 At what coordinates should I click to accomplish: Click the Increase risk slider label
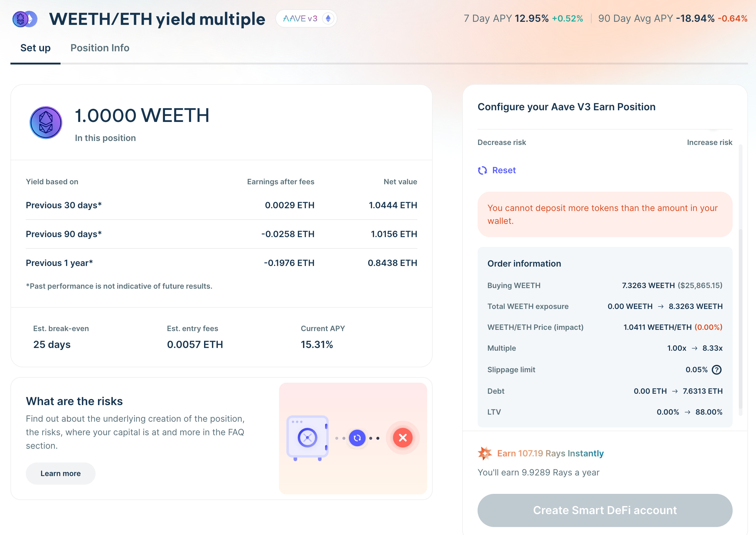709,142
